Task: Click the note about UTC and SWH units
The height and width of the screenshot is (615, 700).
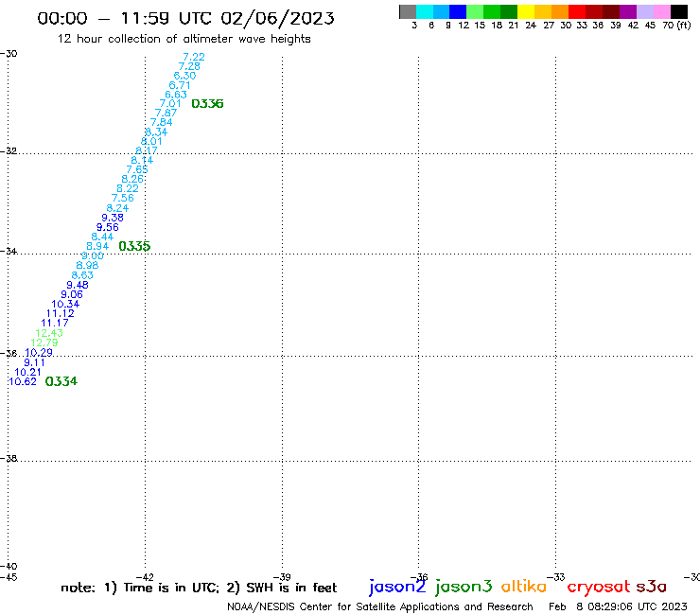Action: click(x=199, y=588)
